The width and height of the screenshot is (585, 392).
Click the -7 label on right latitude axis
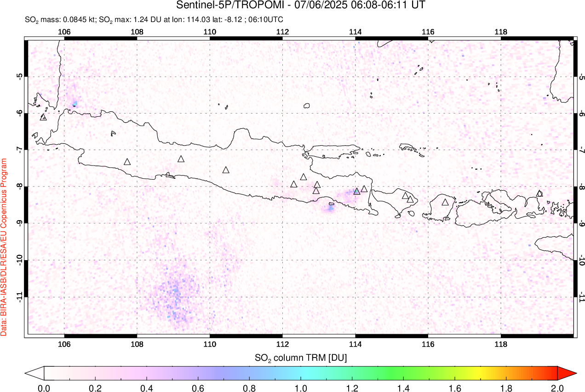tap(582, 150)
